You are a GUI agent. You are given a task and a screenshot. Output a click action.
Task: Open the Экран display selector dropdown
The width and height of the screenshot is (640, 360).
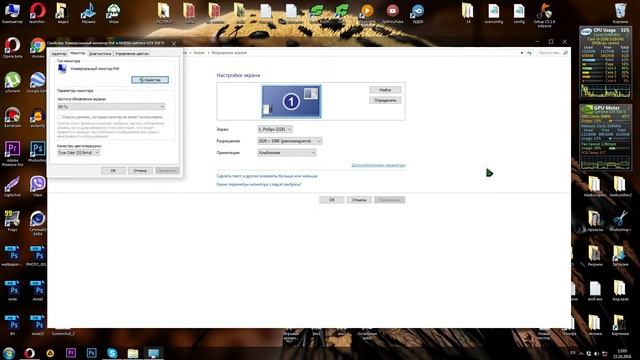[275, 129]
